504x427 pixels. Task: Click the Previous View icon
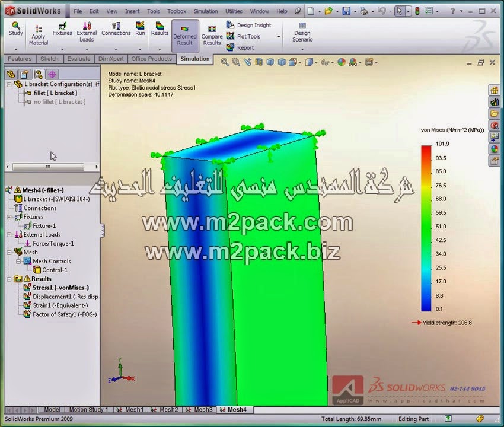[247, 62]
